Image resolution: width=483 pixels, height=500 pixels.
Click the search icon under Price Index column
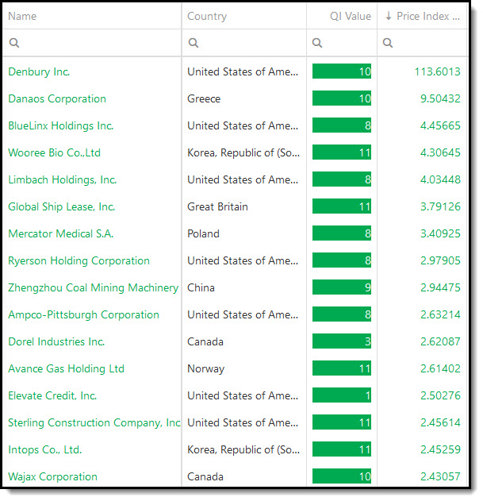pyautogui.click(x=387, y=43)
